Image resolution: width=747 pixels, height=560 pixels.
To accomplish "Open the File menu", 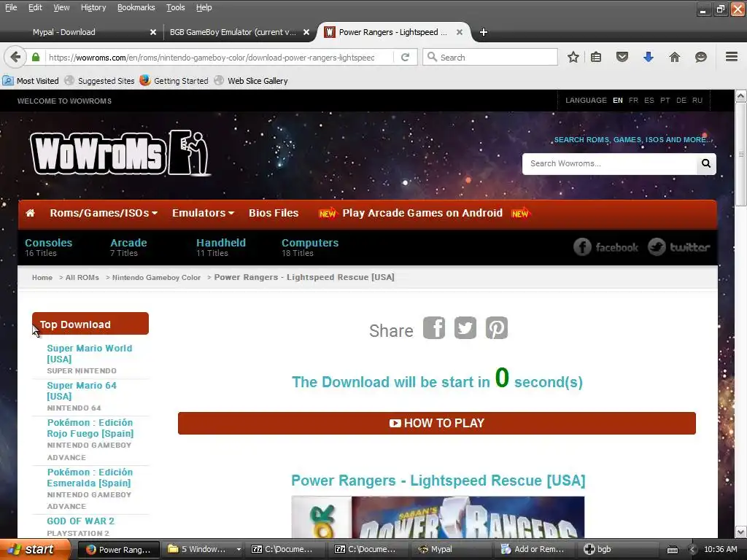I will pos(11,7).
